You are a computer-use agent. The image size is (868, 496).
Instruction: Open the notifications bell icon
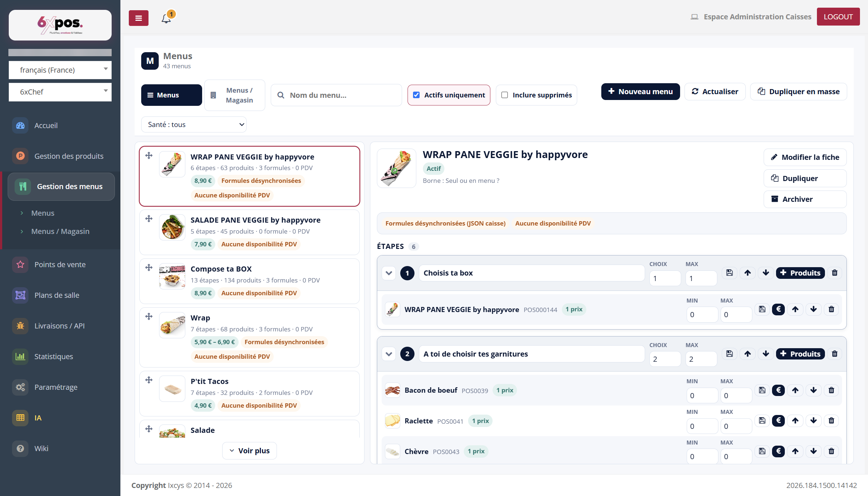[166, 18]
